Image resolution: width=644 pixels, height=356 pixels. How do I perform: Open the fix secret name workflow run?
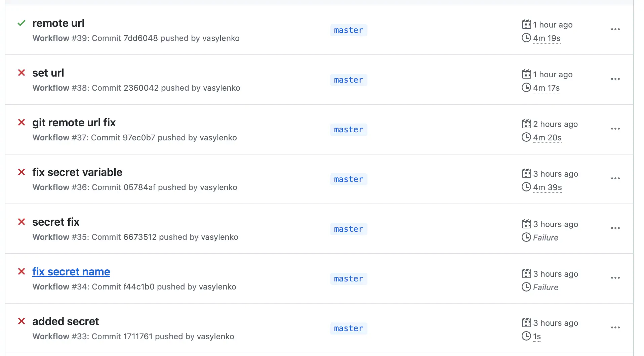(71, 272)
